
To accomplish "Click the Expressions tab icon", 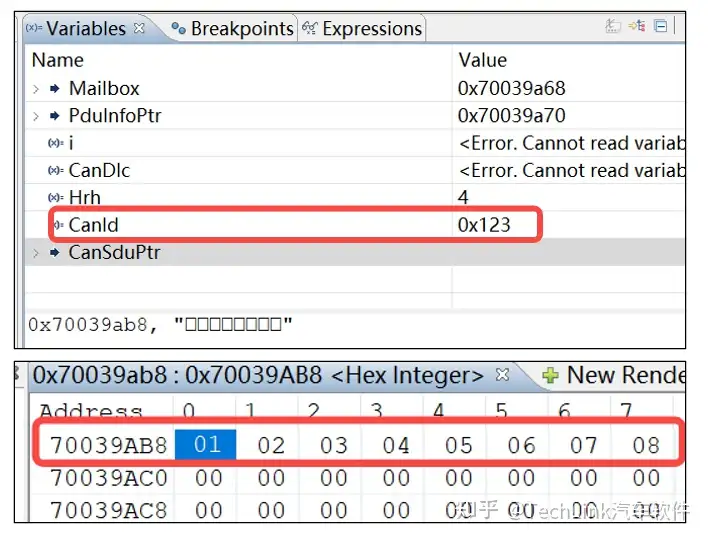I will tap(310, 29).
